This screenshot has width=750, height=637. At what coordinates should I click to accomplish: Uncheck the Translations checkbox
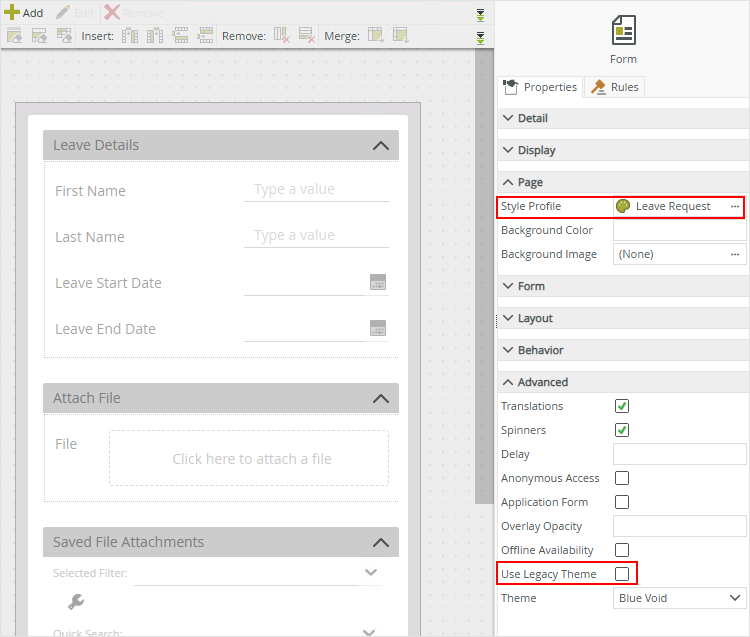622,406
